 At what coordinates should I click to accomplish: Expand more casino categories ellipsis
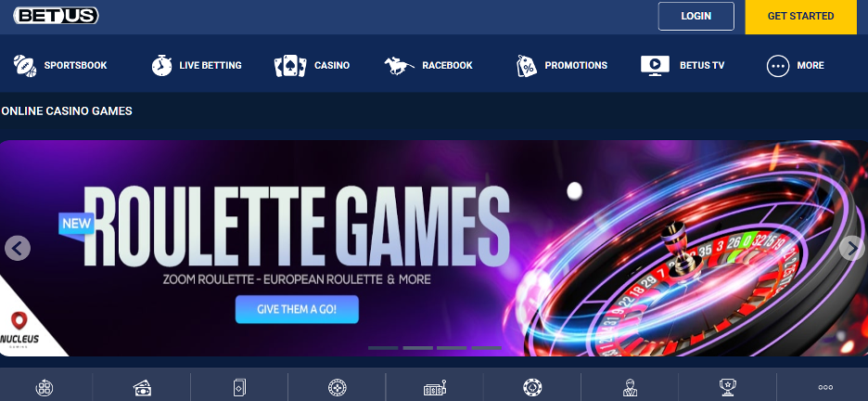825,388
